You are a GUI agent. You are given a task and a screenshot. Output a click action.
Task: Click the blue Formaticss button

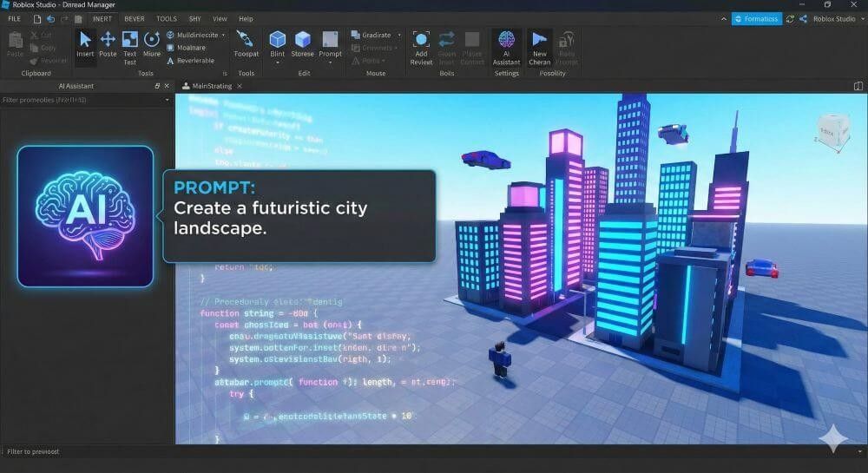[x=756, y=18]
